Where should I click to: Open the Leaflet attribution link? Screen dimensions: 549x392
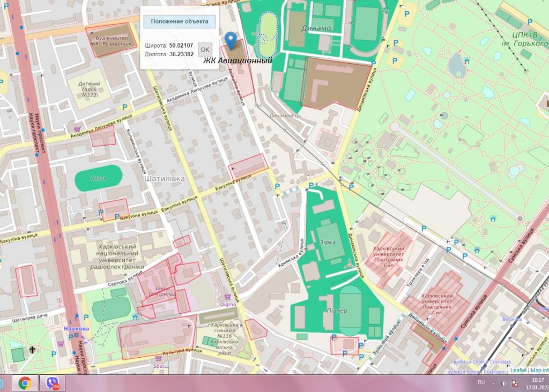click(518, 370)
